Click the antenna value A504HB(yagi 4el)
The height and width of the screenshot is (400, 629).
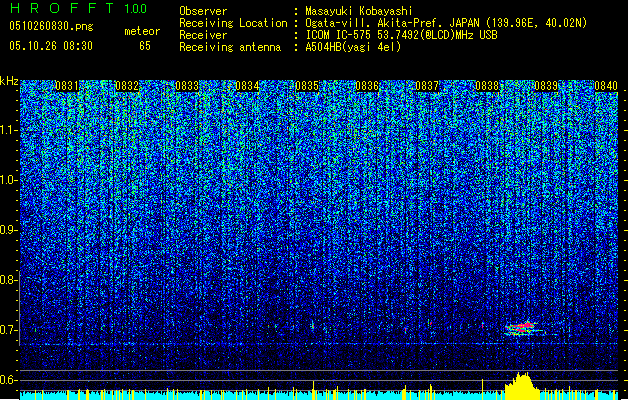353,47
